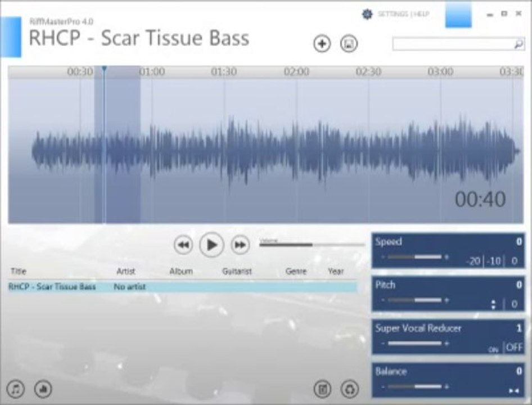Image resolution: width=532 pixels, height=405 pixels.
Task: Click the fast forward button
Action: pyautogui.click(x=240, y=245)
